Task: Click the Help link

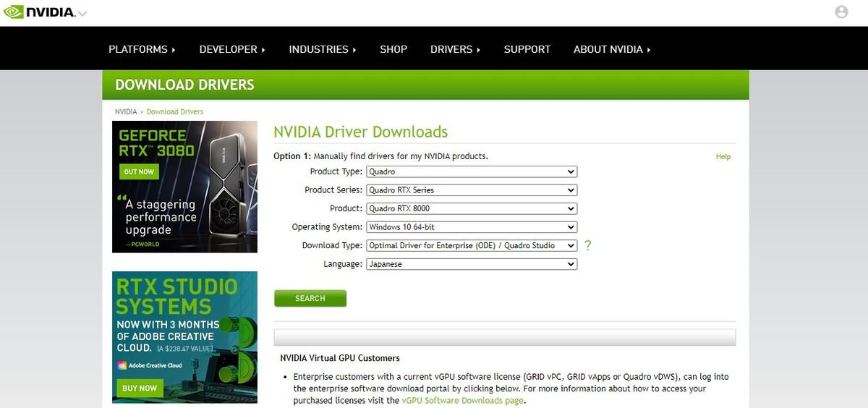Action: [x=723, y=157]
